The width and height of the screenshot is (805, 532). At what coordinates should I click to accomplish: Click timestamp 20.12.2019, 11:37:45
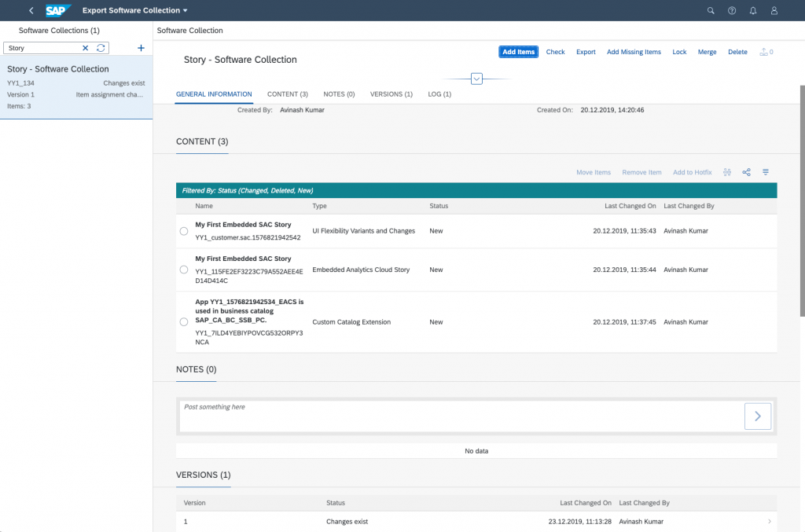(624, 322)
